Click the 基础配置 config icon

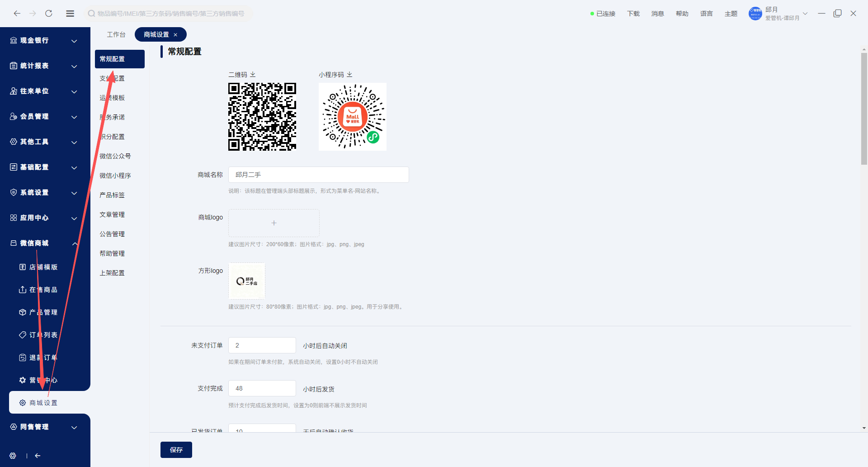[x=14, y=167]
